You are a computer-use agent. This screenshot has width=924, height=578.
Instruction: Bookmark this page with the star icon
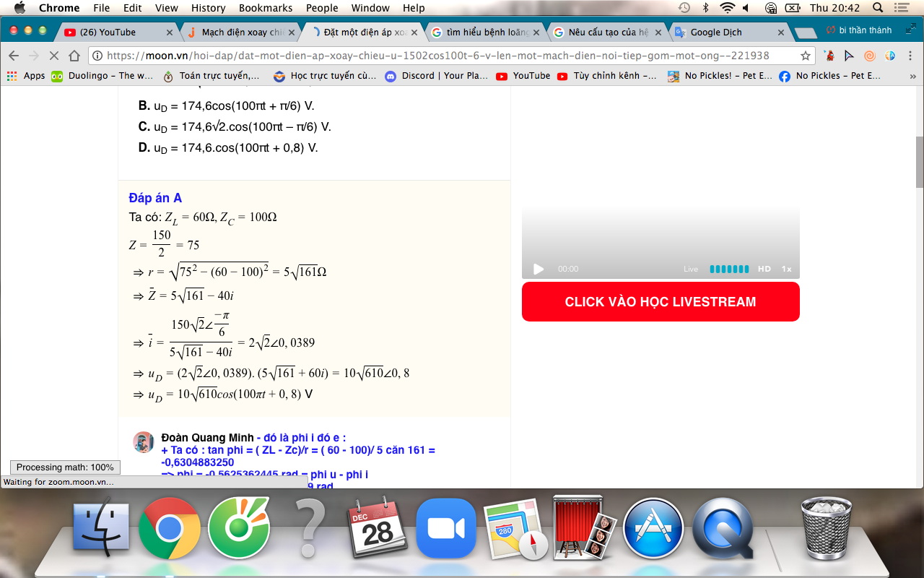[806, 56]
